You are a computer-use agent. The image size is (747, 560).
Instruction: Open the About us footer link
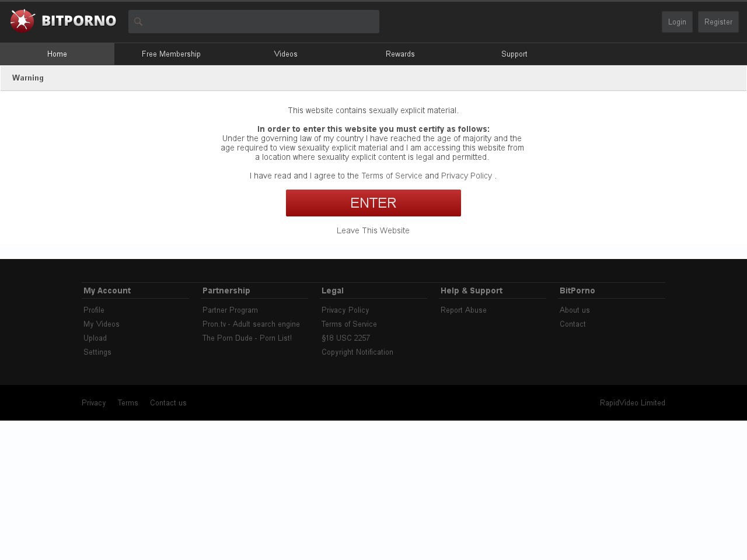(575, 310)
